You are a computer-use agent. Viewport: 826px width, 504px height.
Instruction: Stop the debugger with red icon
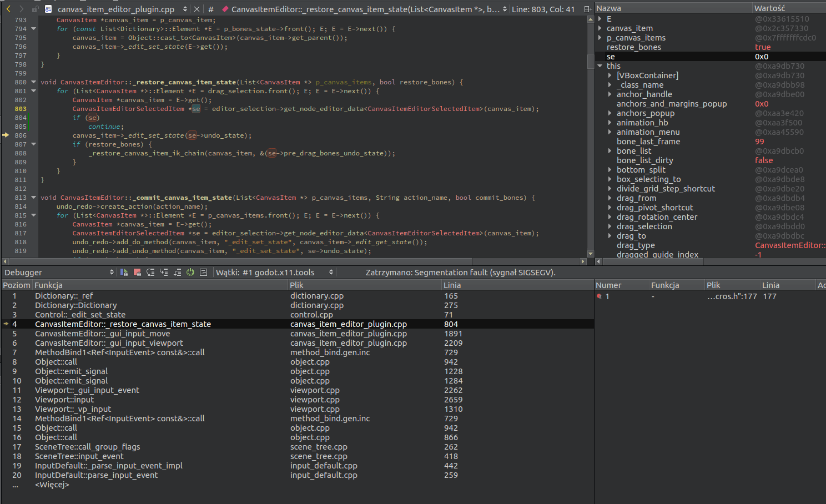[x=137, y=272]
